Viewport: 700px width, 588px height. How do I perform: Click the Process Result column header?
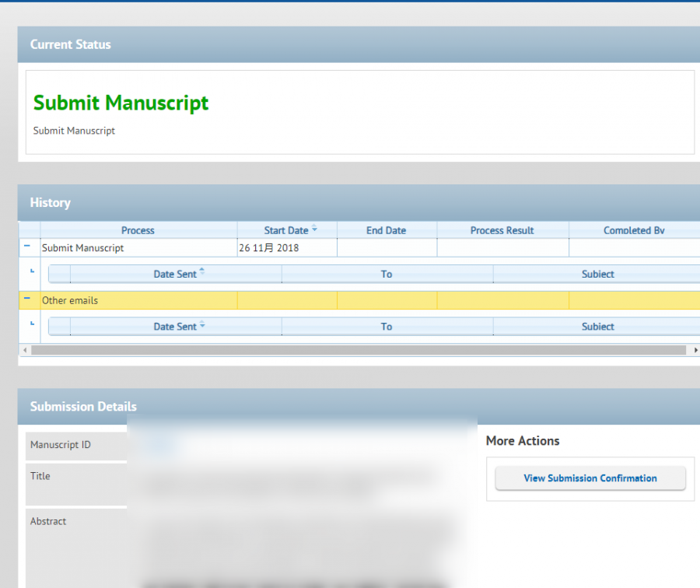(x=502, y=230)
